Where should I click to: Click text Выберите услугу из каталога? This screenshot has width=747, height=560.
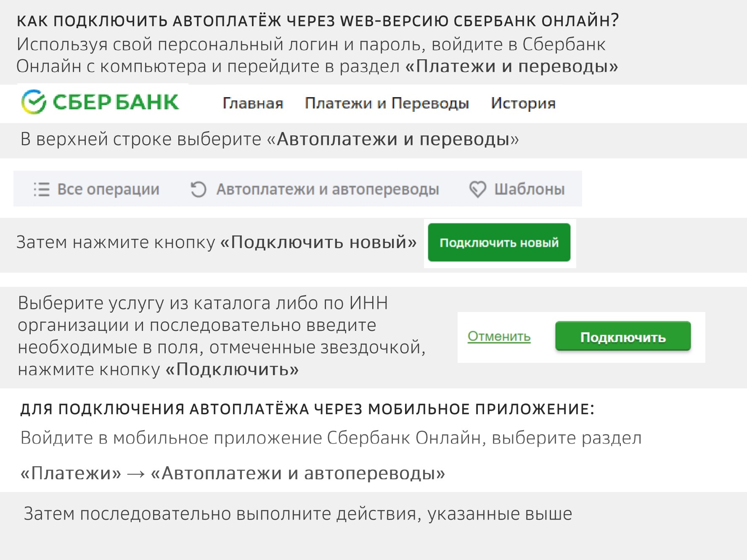point(144,303)
